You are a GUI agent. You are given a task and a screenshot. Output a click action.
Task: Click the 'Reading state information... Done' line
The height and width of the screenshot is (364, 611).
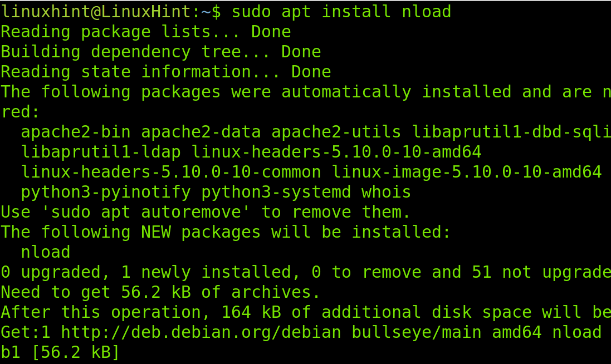[166, 72]
